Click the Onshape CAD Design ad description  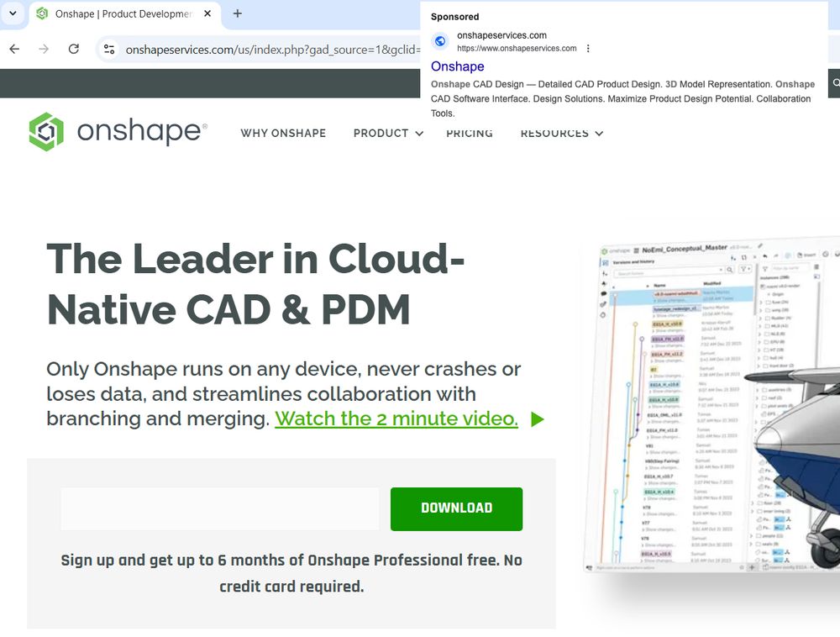(622, 98)
